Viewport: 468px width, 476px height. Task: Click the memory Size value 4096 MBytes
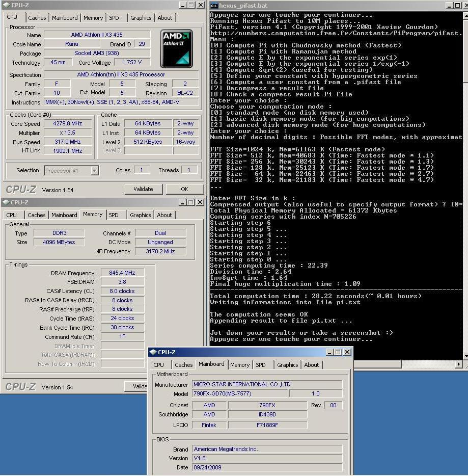[x=59, y=242]
